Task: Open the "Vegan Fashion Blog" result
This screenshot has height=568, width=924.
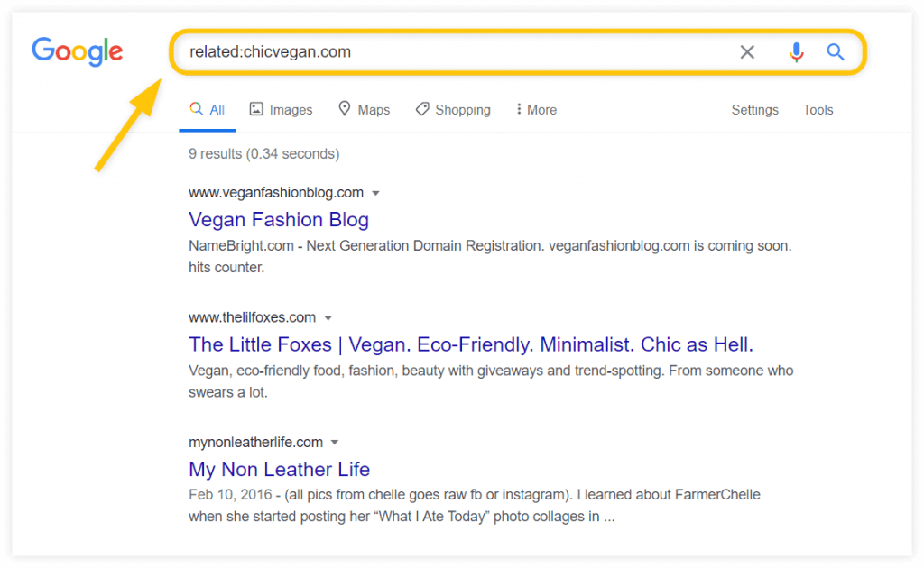Action: pyautogui.click(x=278, y=220)
